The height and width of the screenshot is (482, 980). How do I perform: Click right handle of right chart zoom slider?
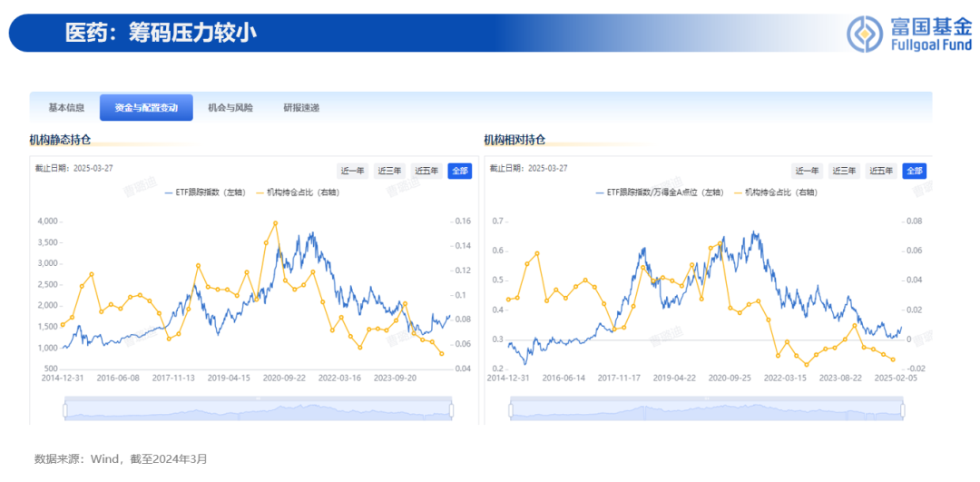click(902, 410)
